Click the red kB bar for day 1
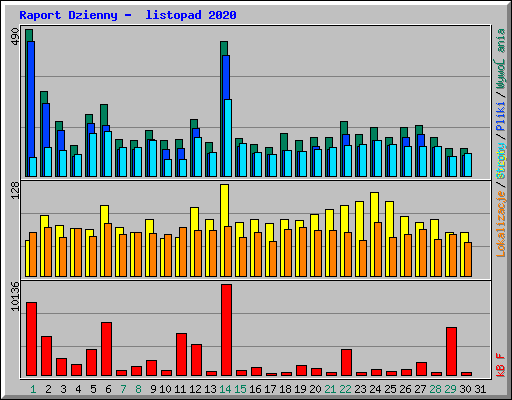The image size is (512, 400). [x=31, y=339]
